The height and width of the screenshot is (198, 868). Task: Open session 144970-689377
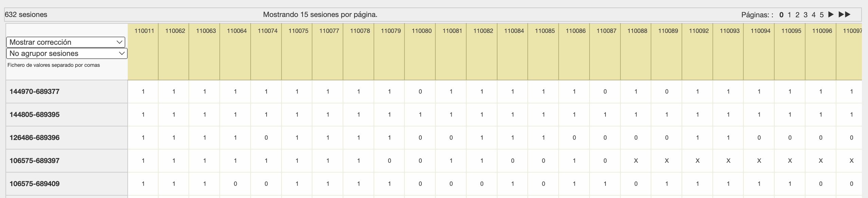(x=35, y=92)
